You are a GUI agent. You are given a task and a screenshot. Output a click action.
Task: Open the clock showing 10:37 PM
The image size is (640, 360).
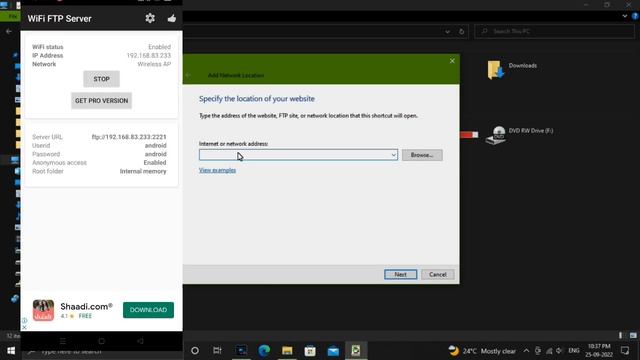click(x=599, y=351)
